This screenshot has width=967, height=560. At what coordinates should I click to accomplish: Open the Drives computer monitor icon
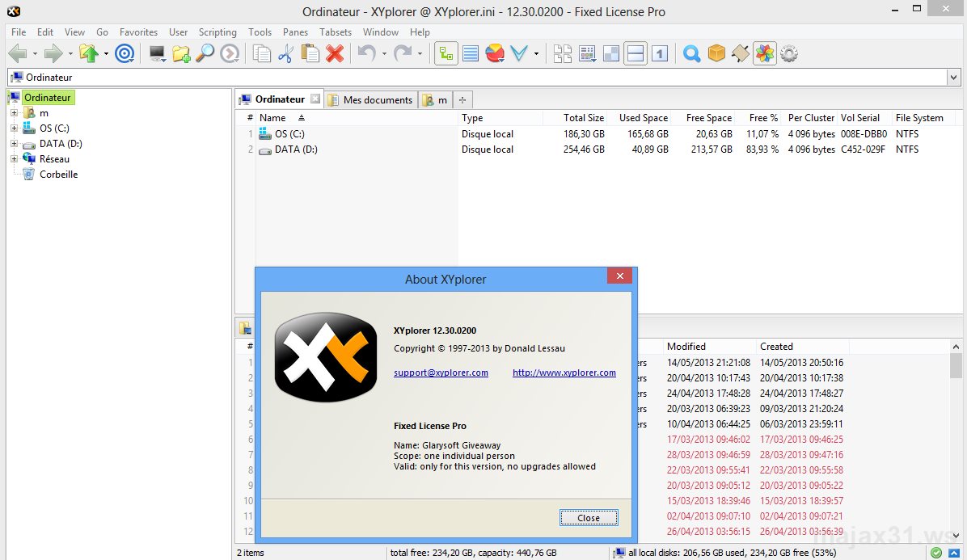[x=158, y=54]
